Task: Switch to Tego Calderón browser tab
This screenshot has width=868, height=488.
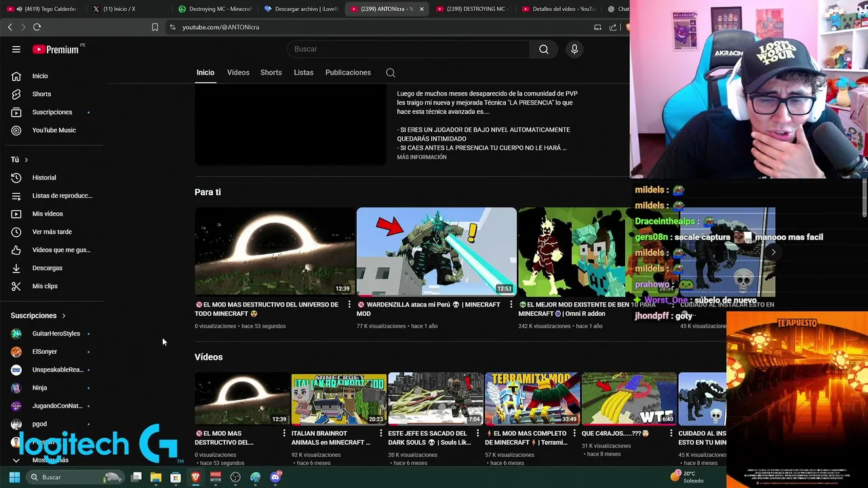Action: tap(45, 9)
